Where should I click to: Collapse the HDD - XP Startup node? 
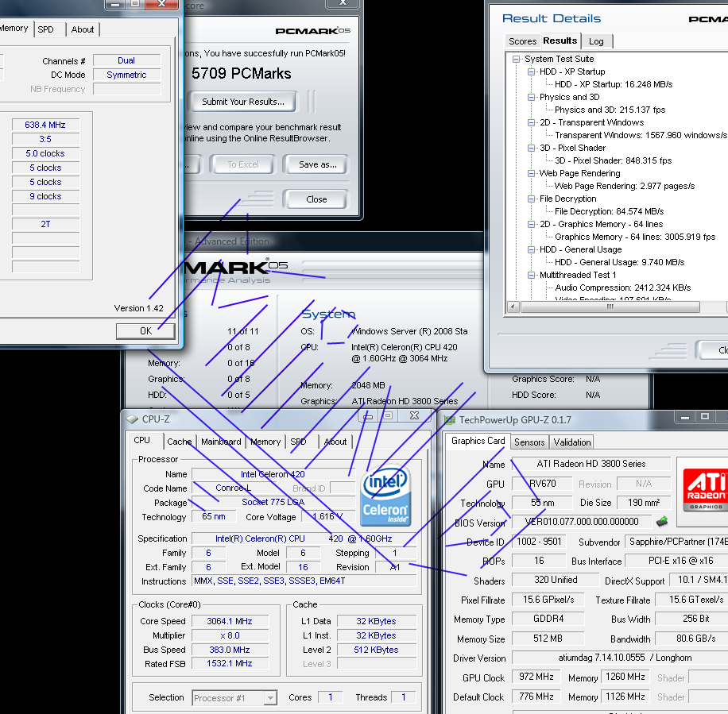pyautogui.click(x=531, y=72)
